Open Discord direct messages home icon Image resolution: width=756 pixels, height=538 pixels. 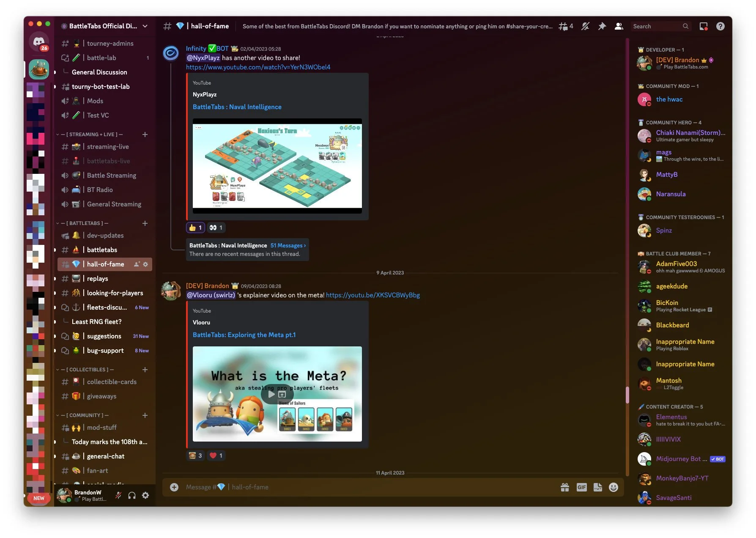click(39, 42)
